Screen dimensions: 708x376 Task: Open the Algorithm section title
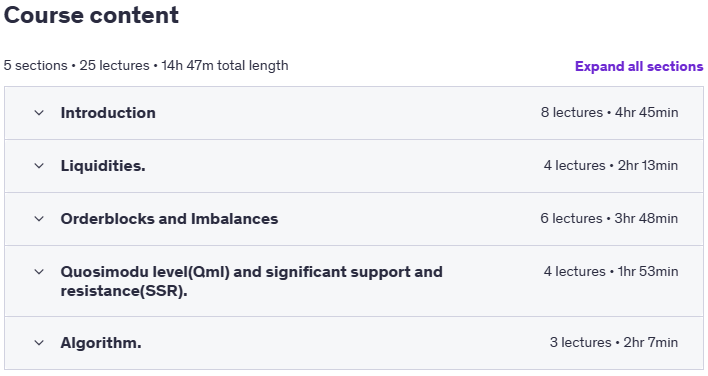(101, 343)
